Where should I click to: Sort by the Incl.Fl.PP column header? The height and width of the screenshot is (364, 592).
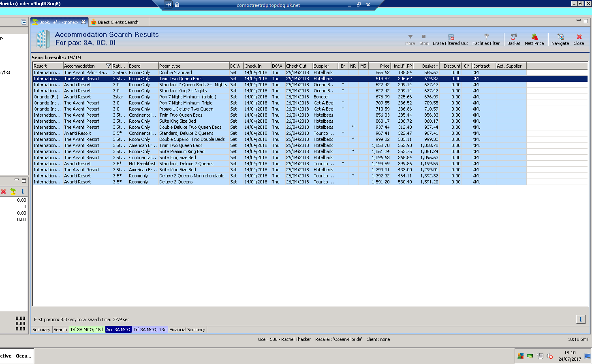[402, 66]
